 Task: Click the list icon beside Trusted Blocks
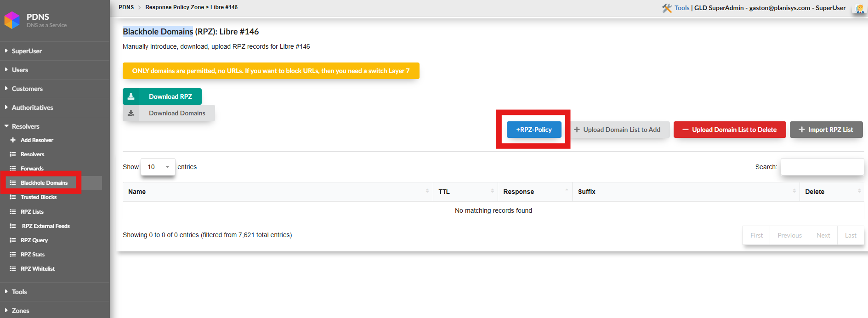pos(13,197)
